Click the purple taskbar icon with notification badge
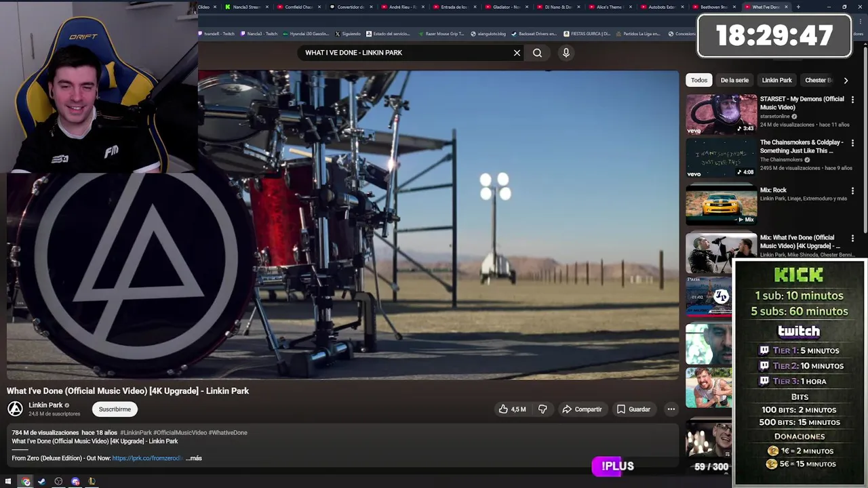 coord(75,481)
